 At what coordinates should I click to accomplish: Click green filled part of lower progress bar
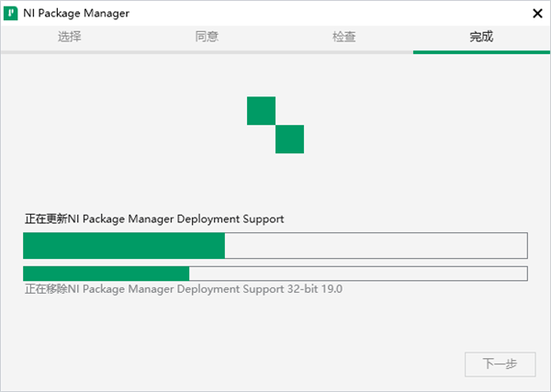pos(106,273)
